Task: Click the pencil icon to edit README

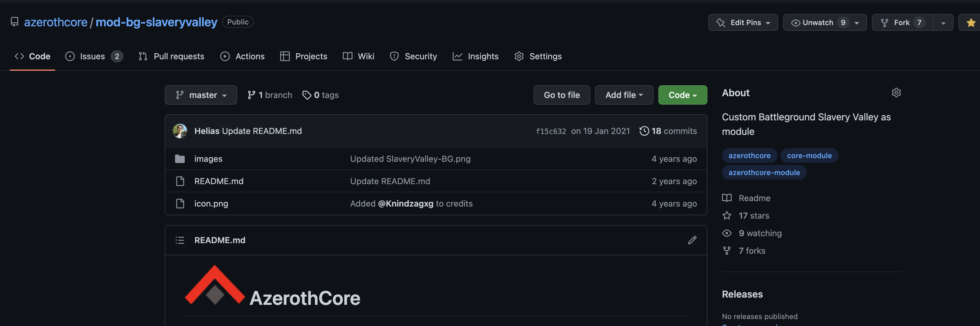Action: (692, 240)
